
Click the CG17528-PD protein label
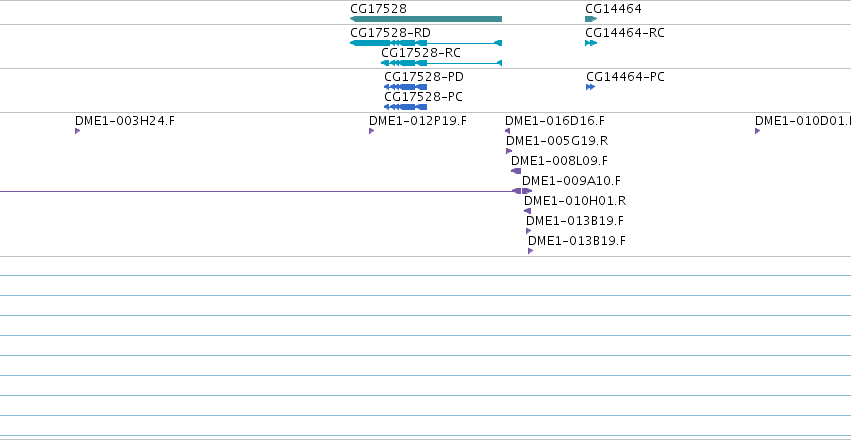424,77
